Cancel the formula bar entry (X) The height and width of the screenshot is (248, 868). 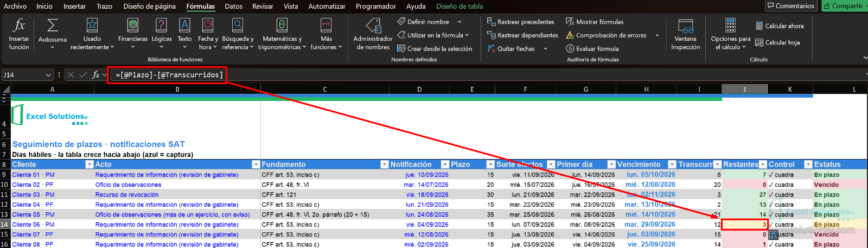point(71,75)
